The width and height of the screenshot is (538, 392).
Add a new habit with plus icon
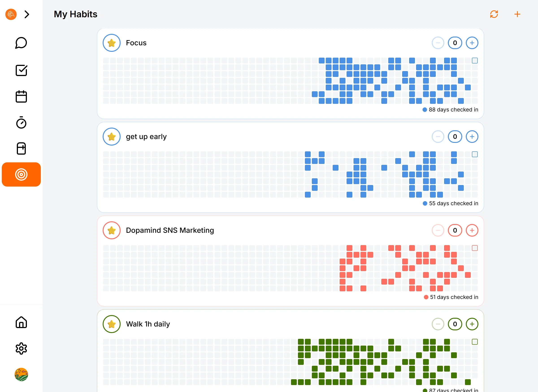coord(517,14)
